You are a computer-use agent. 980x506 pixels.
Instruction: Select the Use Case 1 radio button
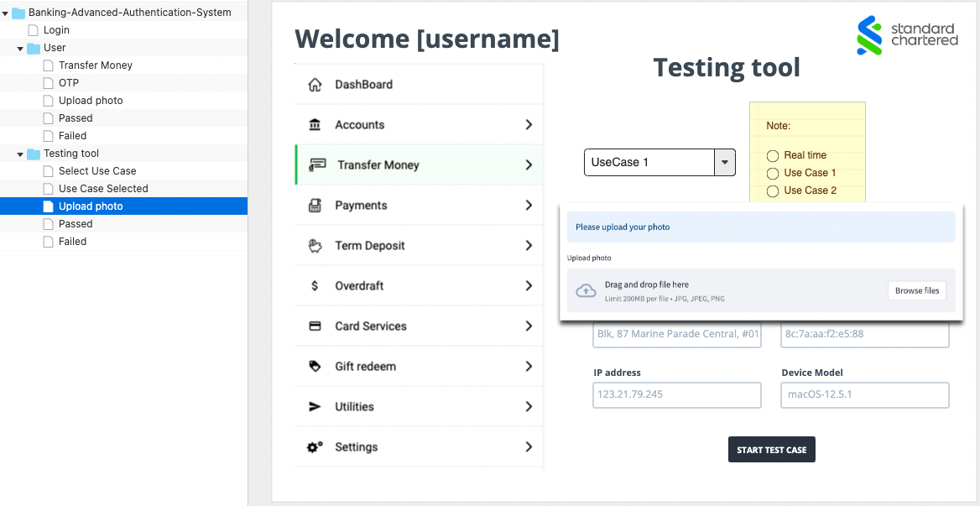coord(773,173)
